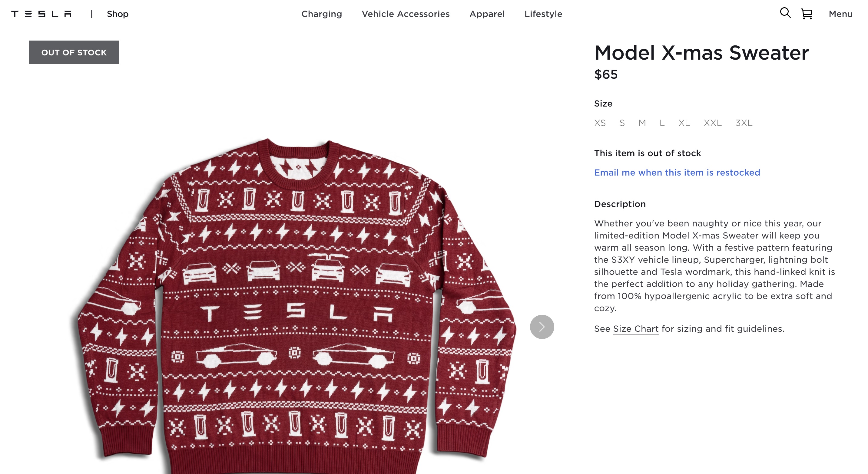Viewport: 868px width, 474px height.
Task: Click Email me when restocked link
Action: (677, 172)
